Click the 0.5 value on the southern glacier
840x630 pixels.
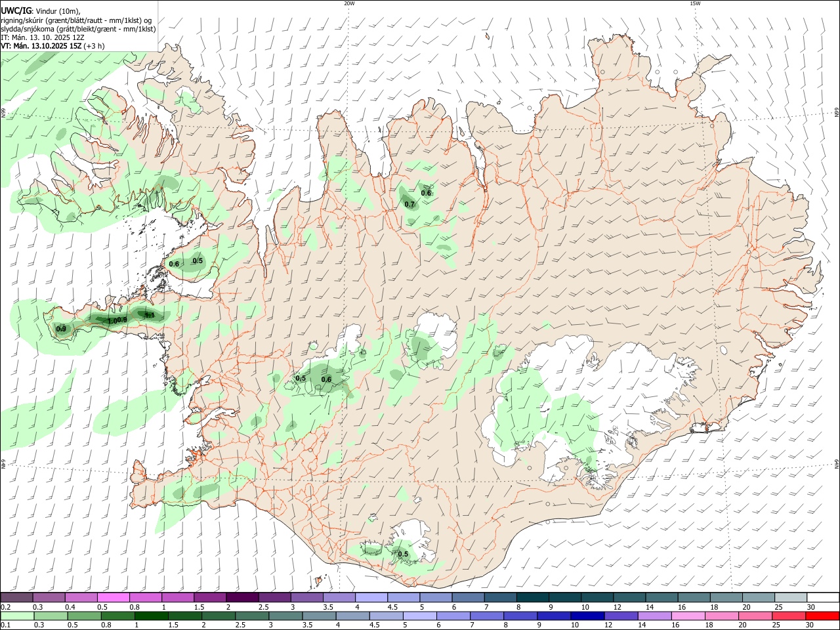point(403,555)
